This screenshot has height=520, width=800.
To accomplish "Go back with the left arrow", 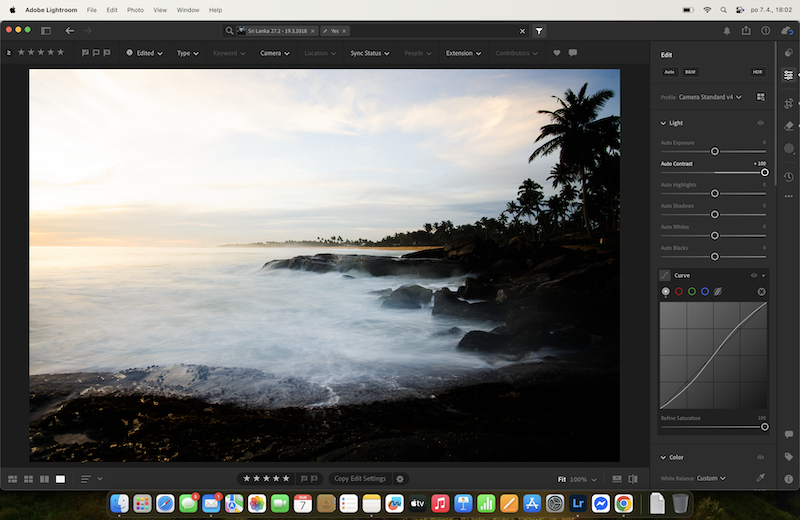I will (x=70, y=31).
